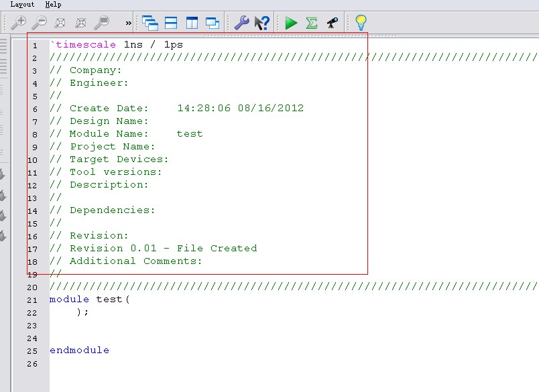Click line number 26 in the gutter
The width and height of the screenshot is (539, 392).
point(32,364)
